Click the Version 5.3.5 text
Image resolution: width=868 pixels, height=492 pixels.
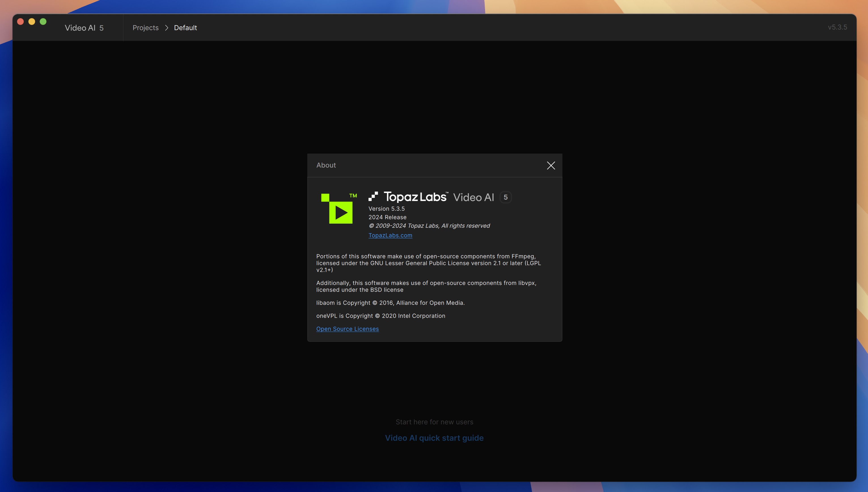click(x=386, y=209)
